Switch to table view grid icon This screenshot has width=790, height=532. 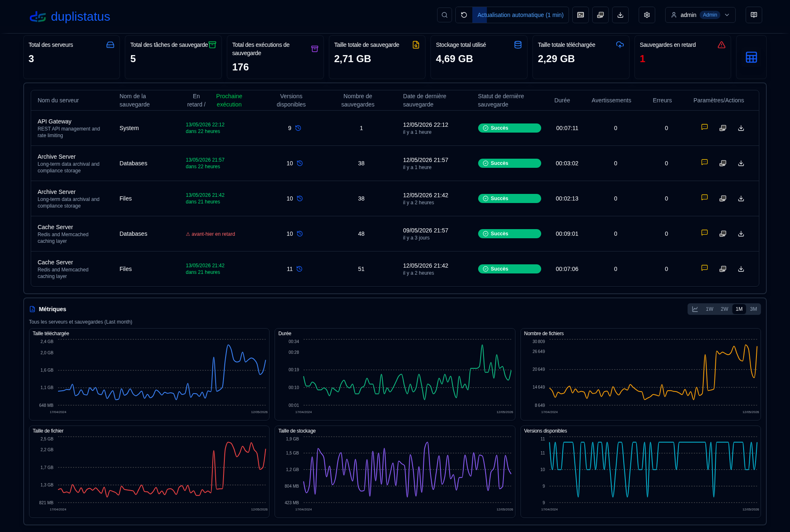751,57
